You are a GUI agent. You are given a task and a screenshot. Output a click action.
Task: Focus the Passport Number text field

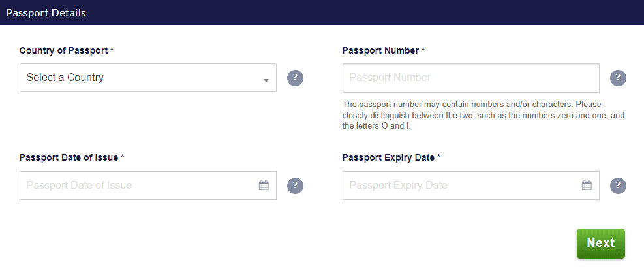click(x=470, y=78)
